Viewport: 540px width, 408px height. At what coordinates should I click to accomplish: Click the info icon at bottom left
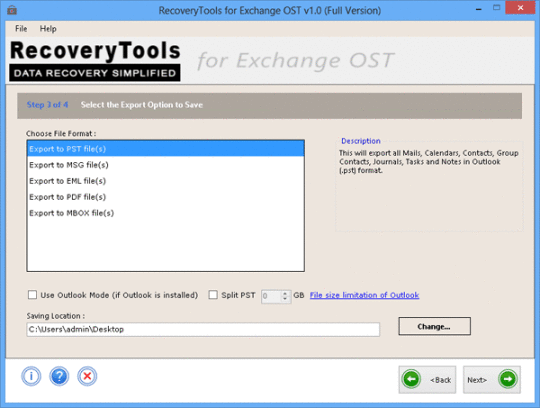coord(31,376)
